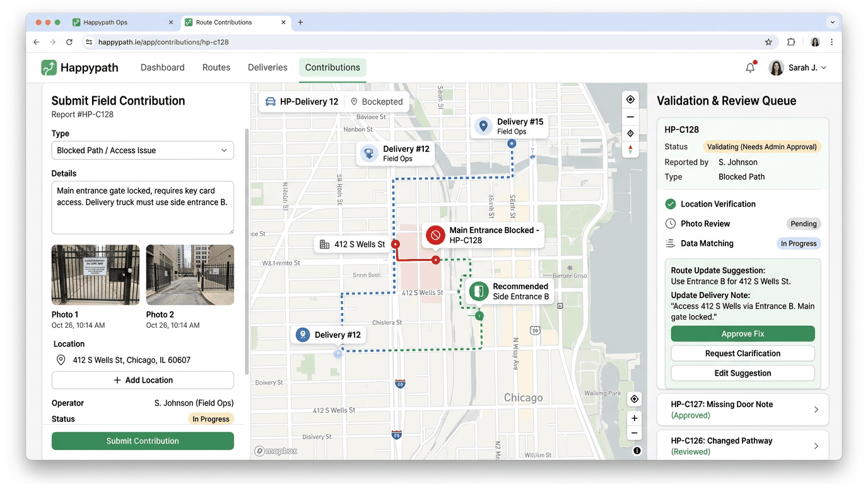
Task: Click the map locate-me icon at top
Action: (630, 100)
